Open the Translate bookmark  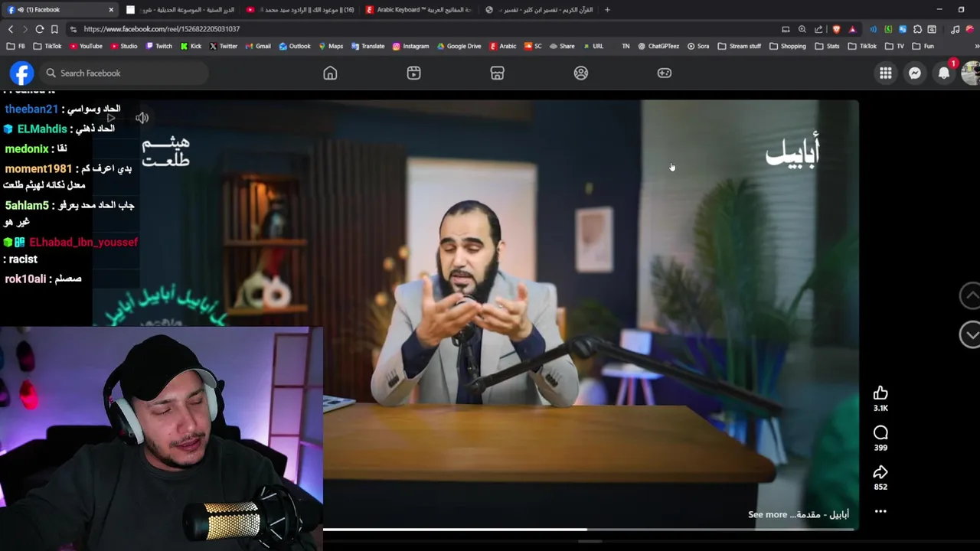pos(367,46)
